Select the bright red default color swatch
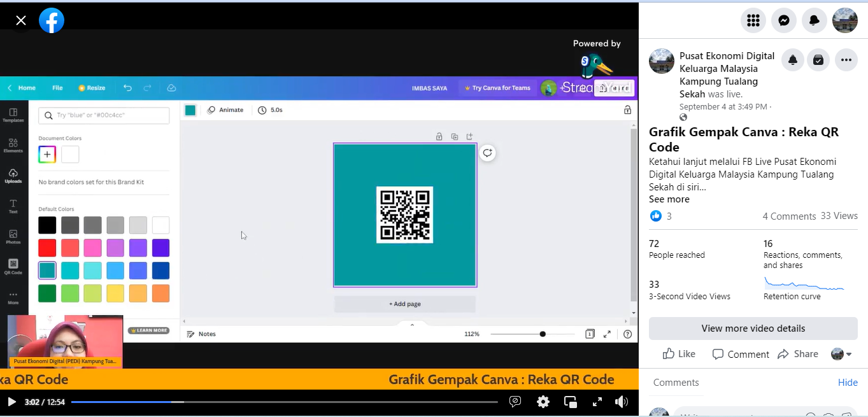The image size is (868, 417). [x=47, y=248]
